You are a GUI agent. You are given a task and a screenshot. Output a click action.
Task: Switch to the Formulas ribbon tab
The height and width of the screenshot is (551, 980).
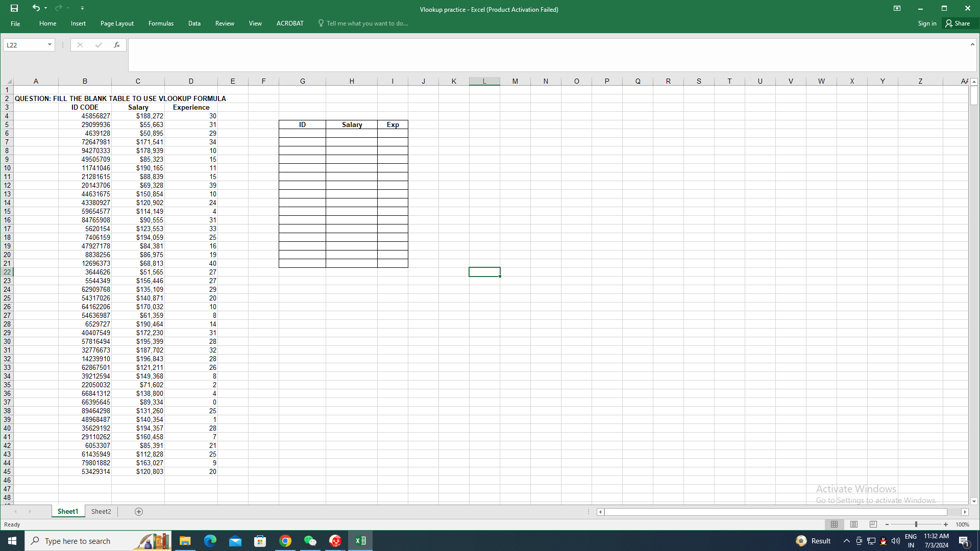pos(161,23)
